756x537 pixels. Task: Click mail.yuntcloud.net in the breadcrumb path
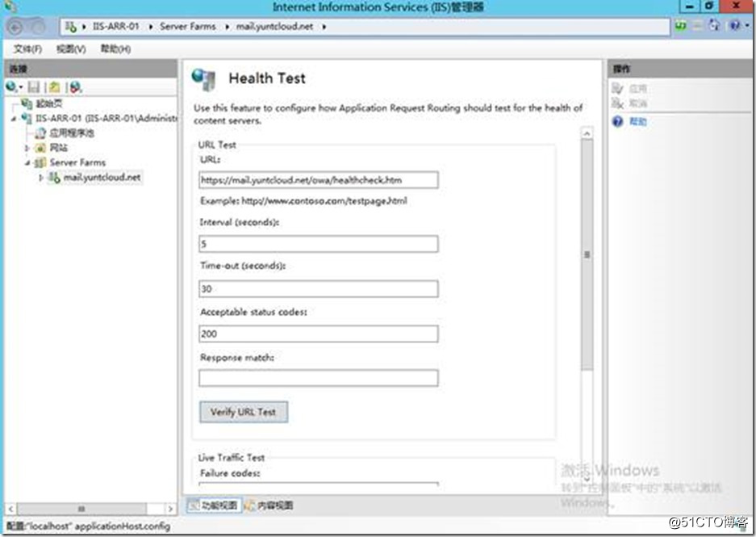click(274, 27)
